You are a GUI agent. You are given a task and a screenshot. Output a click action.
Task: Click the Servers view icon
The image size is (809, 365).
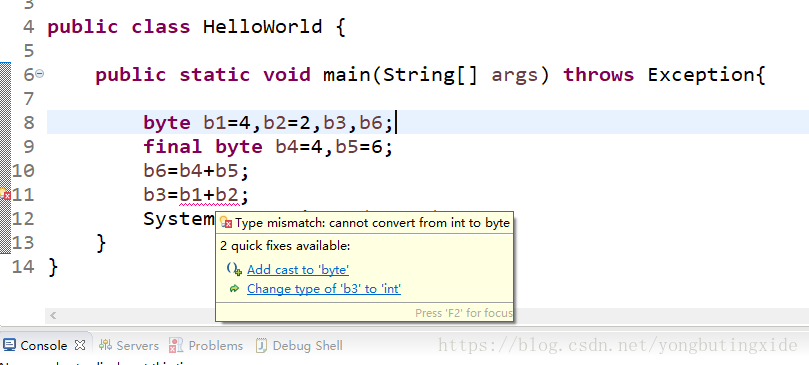pos(105,345)
